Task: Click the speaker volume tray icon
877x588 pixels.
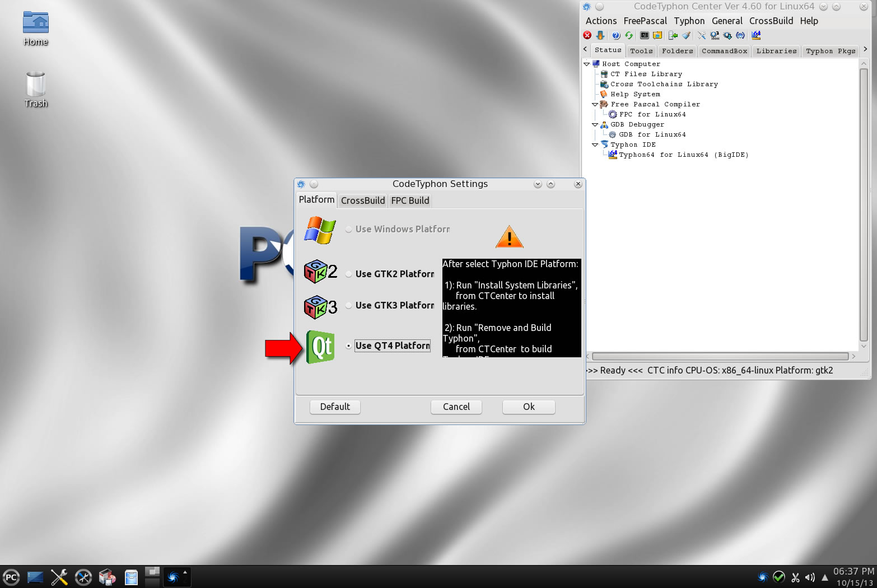Action: (810, 577)
